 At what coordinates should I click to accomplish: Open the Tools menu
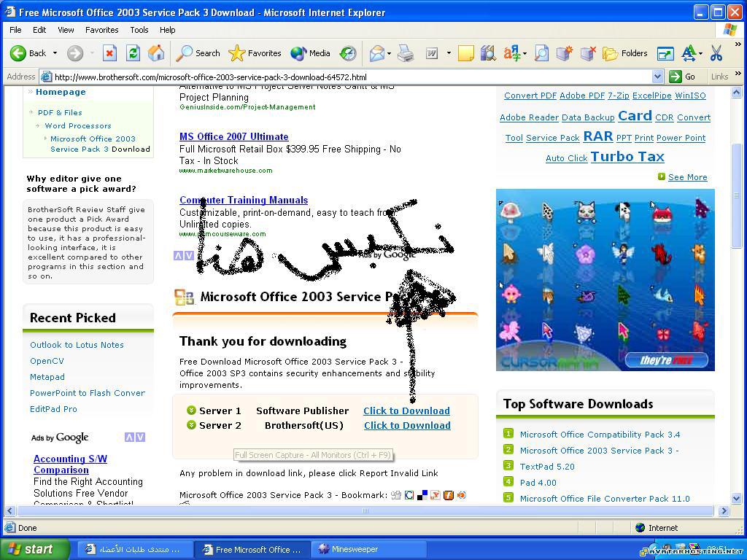click(x=139, y=30)
